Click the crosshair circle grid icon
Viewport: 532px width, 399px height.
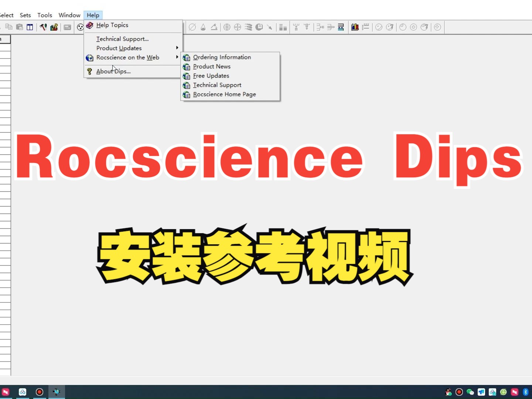[x=238, y=27]
